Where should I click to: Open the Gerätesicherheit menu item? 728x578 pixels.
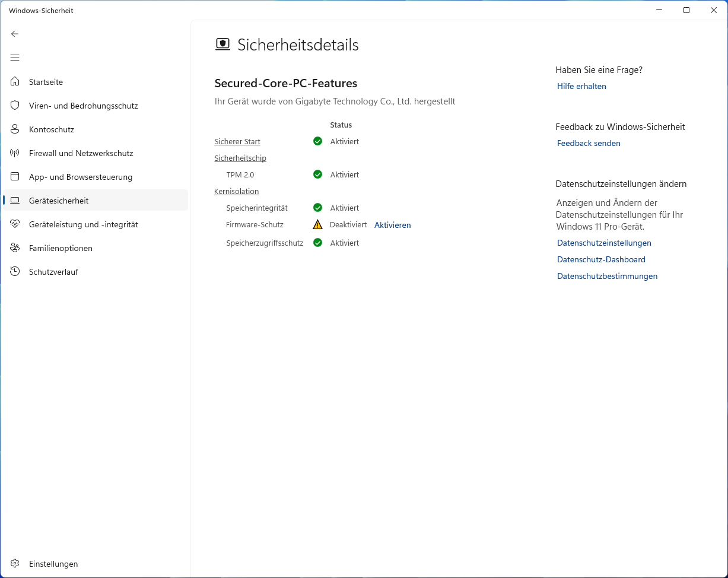[x=96, y=201]
